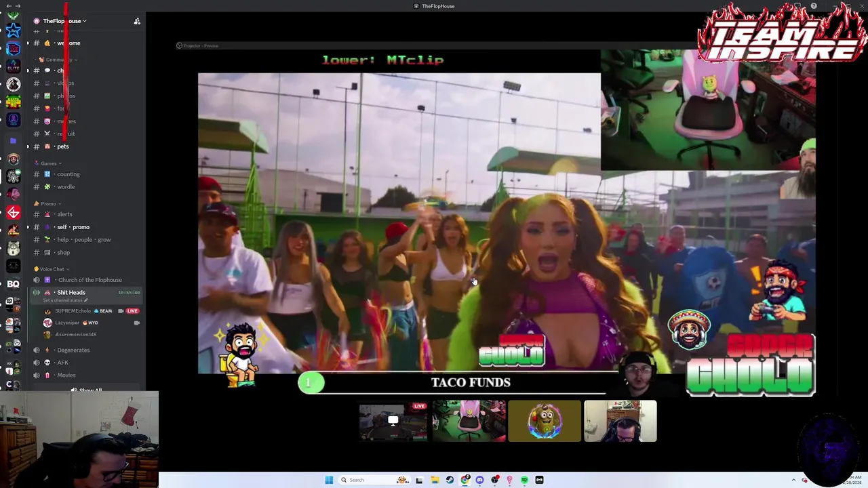Open Steam from the taskbar

tap(450, 480)
